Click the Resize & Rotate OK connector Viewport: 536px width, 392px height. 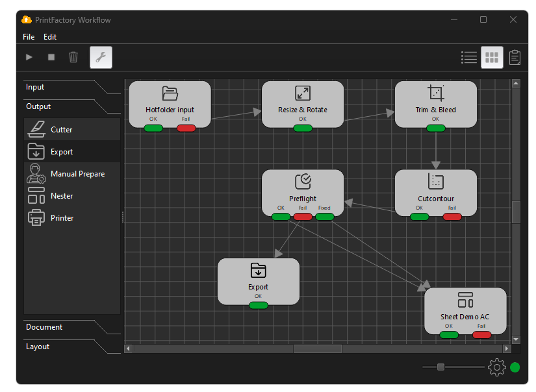tap(303, 129)
